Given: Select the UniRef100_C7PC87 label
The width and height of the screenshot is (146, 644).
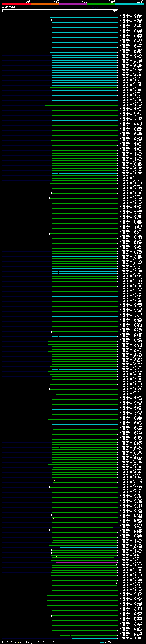Looking at the screenshot, I should click(131, 85).
